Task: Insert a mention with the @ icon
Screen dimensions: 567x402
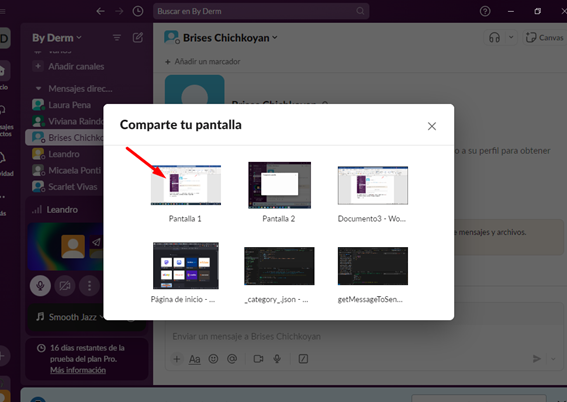Action: [232, 359]
